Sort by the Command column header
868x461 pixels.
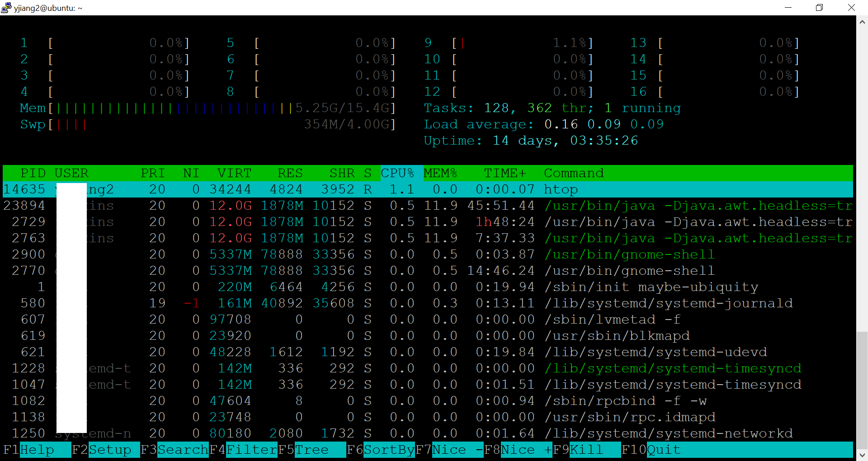point(574,173)
